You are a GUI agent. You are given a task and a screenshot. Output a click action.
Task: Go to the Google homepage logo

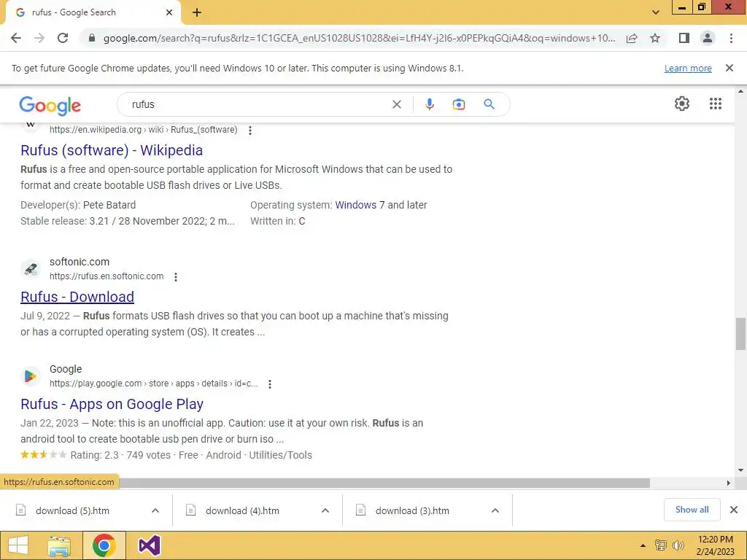(50, 105)
